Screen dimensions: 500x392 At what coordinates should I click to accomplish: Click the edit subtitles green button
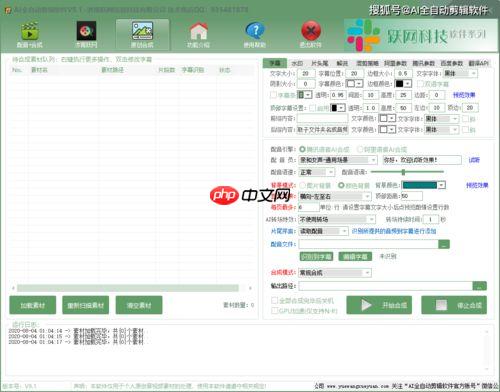355,256
